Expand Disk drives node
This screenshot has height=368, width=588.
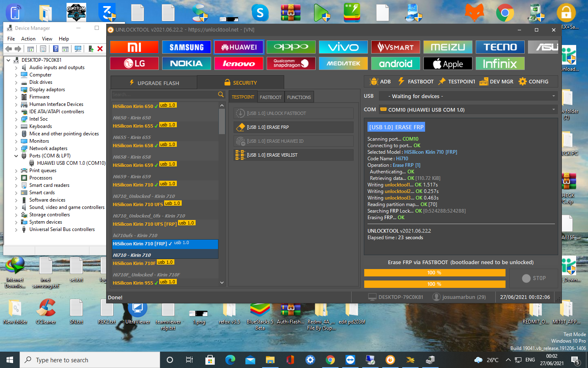16,82
